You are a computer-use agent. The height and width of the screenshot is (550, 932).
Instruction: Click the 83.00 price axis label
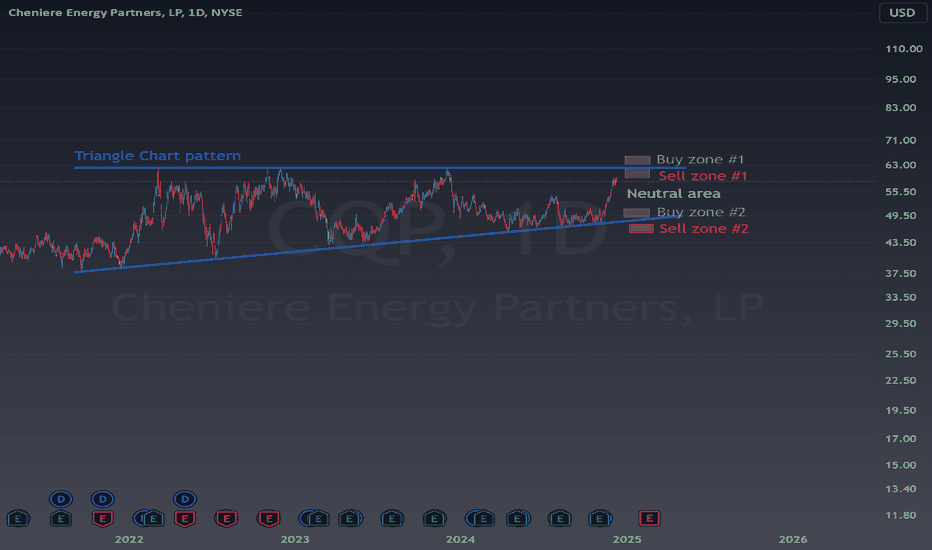coord(900,108)
